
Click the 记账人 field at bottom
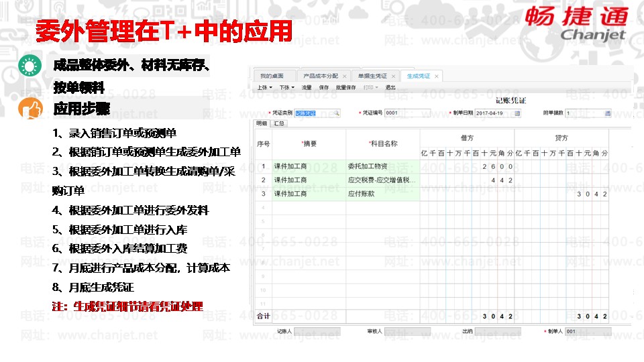(317, 331)
